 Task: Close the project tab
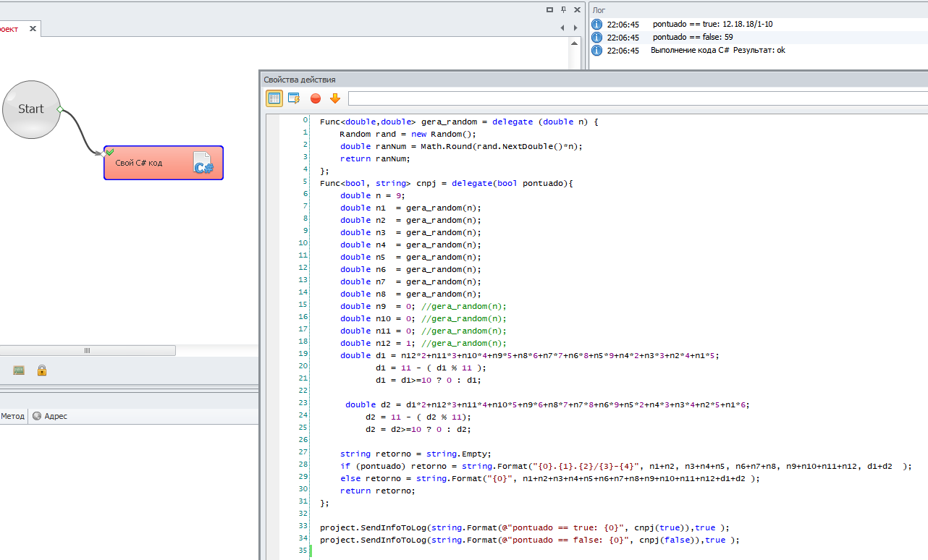(x=33, y=29)
